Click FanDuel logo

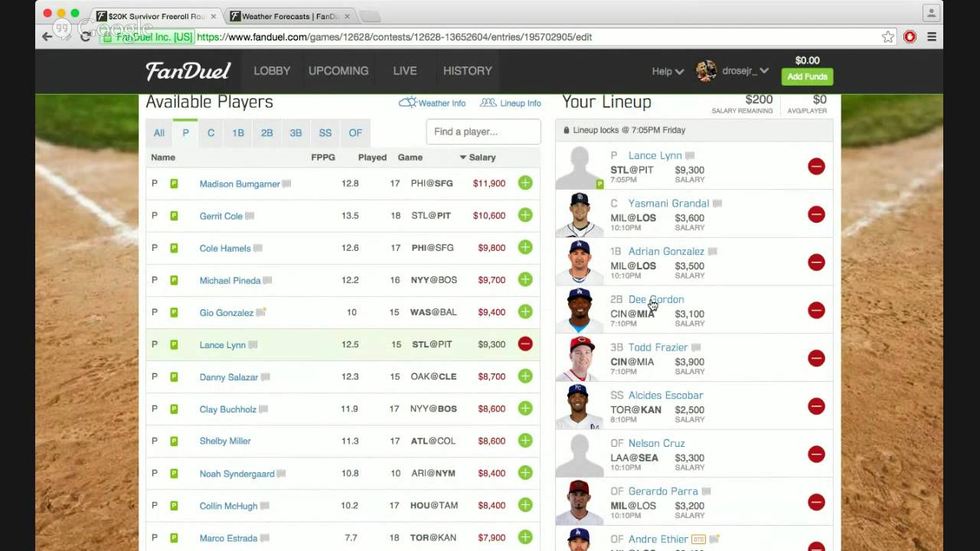coord(188,71)
